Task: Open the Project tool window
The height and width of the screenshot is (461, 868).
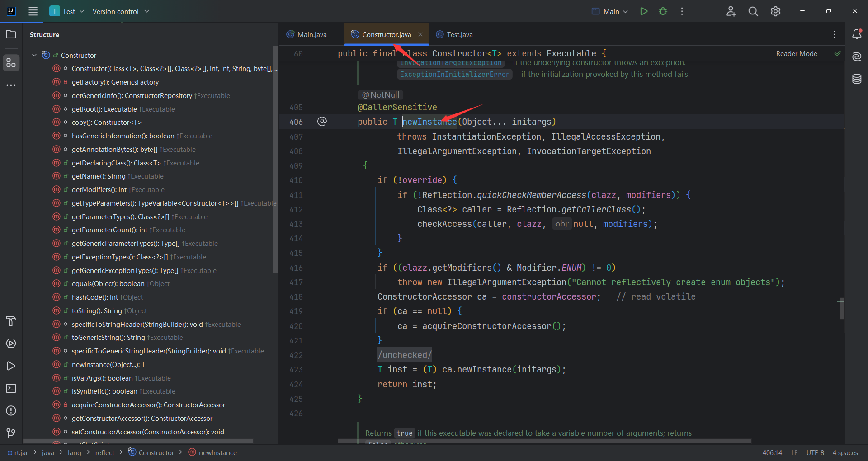Action: (11, 34)
